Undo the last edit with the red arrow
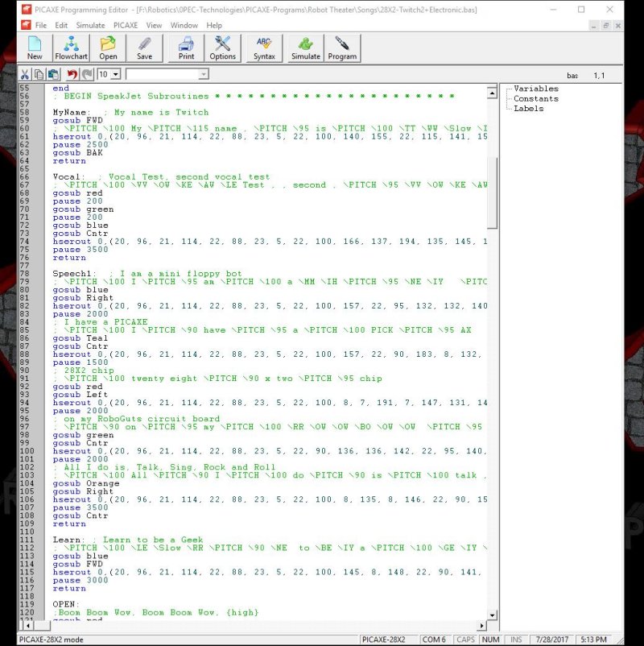The image size is (644, 646). [x=71, y=74]
